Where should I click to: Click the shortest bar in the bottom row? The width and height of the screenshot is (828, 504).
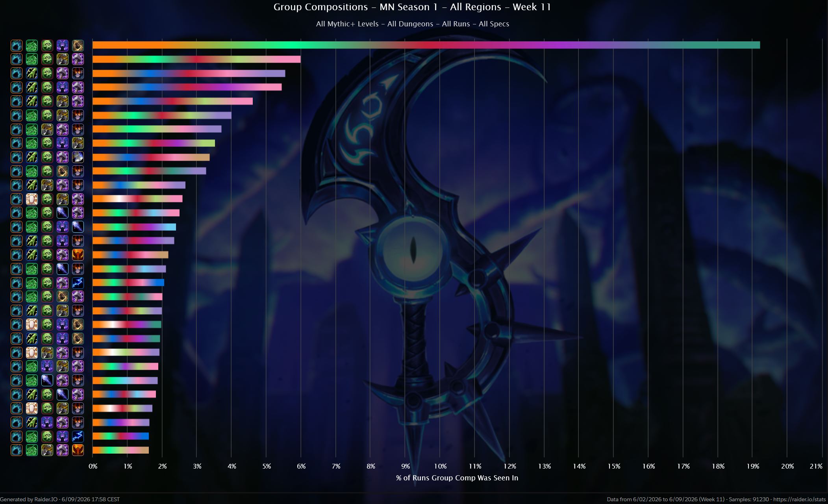pos(120,450)
